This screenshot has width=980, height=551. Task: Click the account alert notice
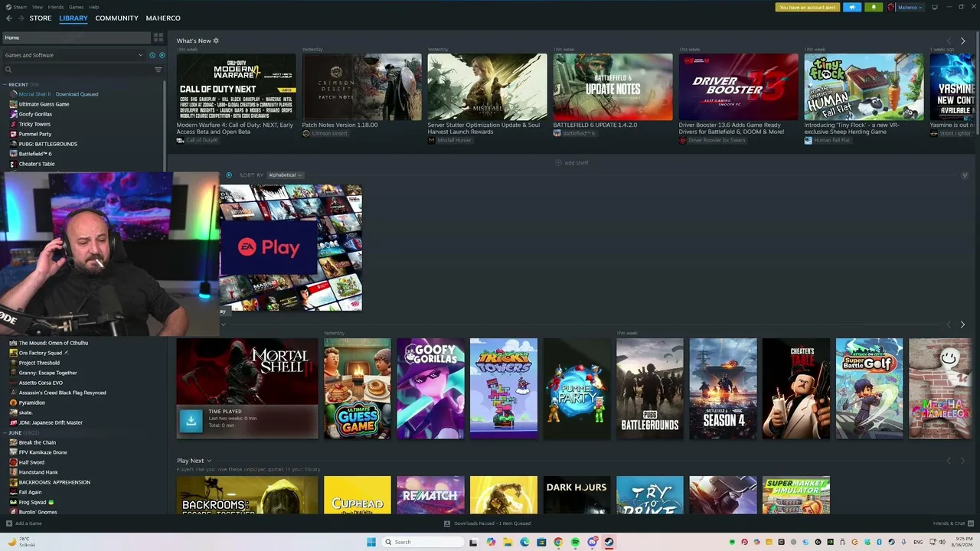[808, 8]
